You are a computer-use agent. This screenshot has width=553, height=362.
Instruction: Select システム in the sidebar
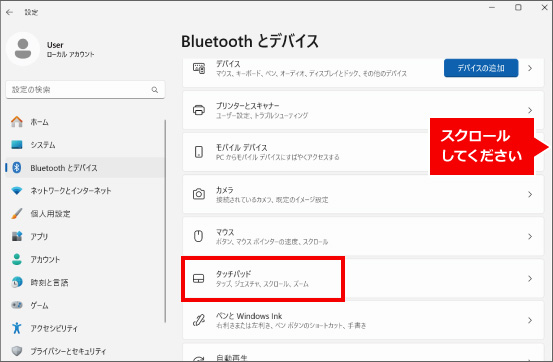pos(85,145)
